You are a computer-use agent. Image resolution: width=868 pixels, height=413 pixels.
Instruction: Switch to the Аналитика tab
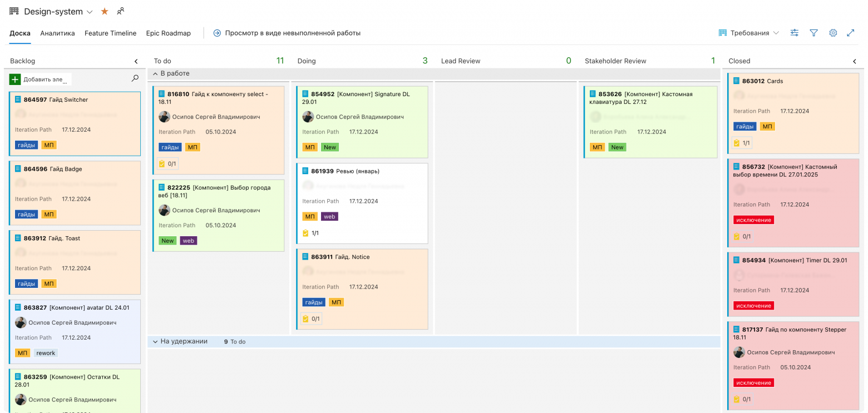[x=57, y=33]
